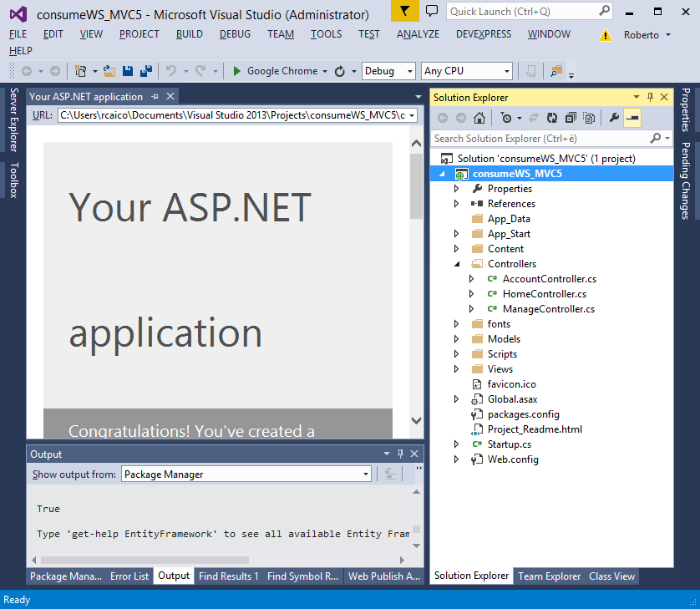The image size is (700, 609).
Task: Click Collapse All icon in Solution Explorer
Action: pyautogui.click(x=571, y=118)
